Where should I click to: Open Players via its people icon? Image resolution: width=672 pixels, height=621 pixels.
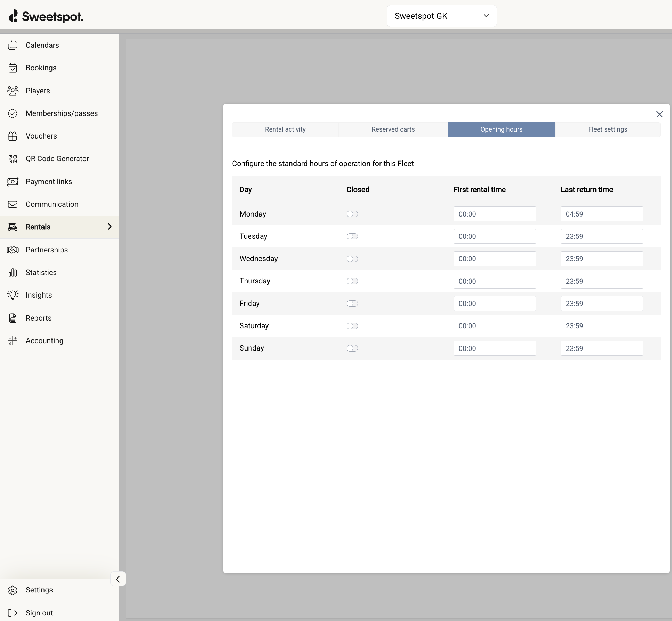(x=13, y=91)
